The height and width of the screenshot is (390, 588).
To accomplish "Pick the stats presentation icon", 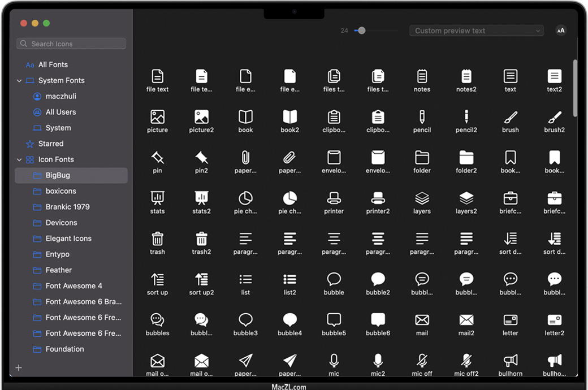I will coord(157,198).
